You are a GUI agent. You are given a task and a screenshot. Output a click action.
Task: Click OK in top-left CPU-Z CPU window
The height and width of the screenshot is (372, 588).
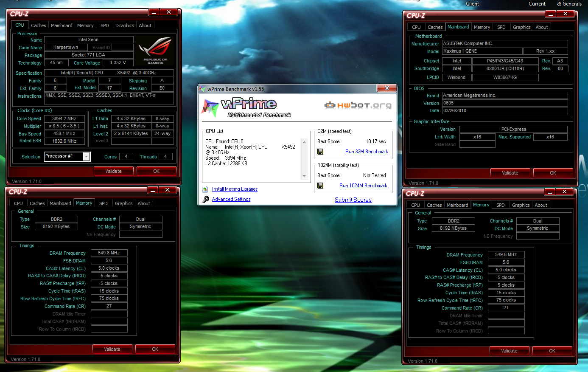(x=157, y=171)
